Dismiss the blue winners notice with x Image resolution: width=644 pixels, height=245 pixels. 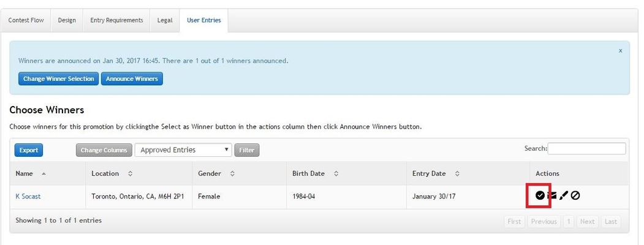pos(620,51)
